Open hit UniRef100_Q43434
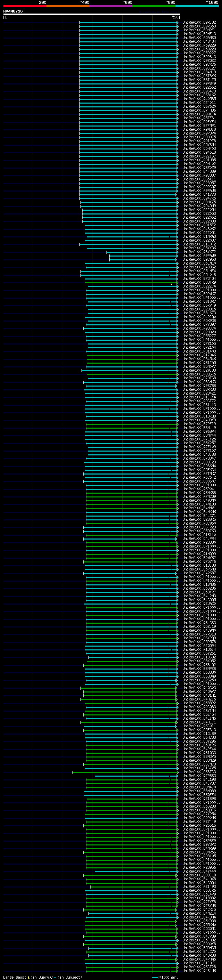222x980 pixels. point(199,41)
